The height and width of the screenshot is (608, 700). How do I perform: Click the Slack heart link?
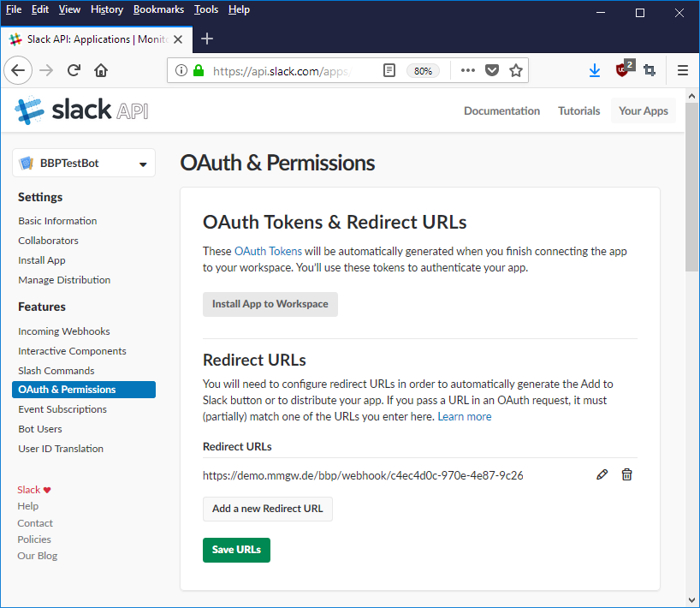pyautogui.click(x=34, y=490)
